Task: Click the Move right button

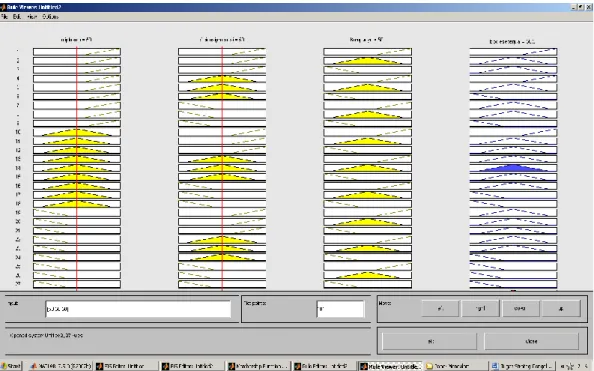Action: tap(481, 308)
